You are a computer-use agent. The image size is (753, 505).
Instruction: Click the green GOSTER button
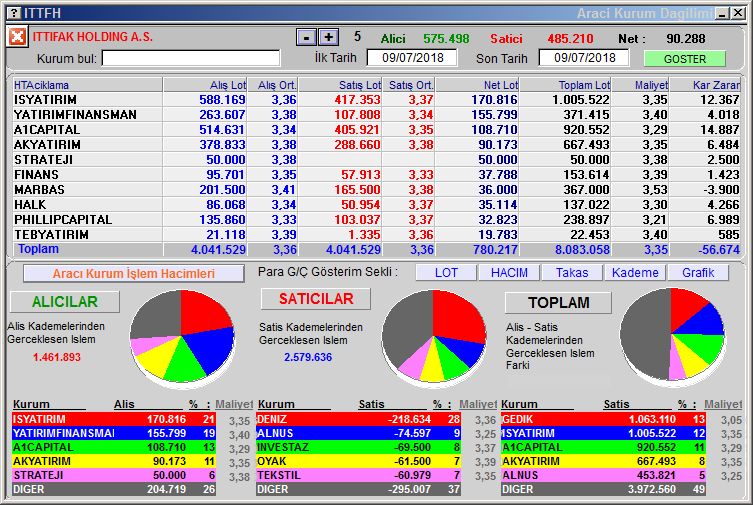pyautogui.click(x=685, y=58)
